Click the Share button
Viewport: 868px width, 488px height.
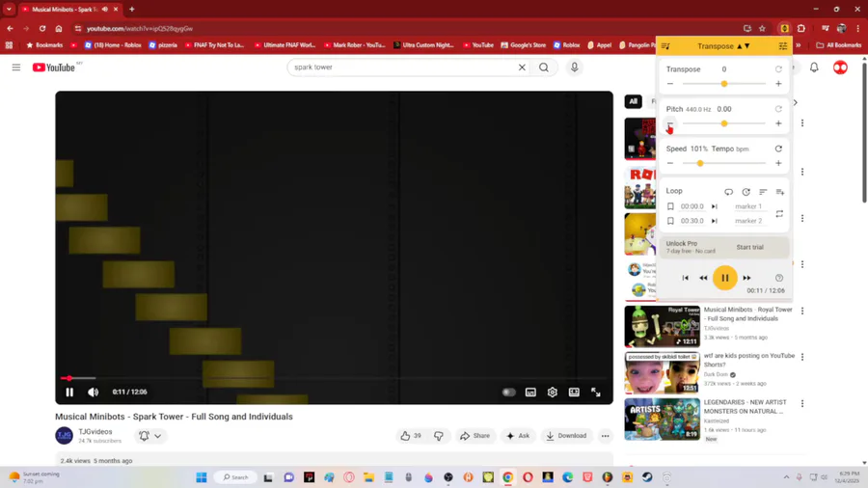pos(475,435)
